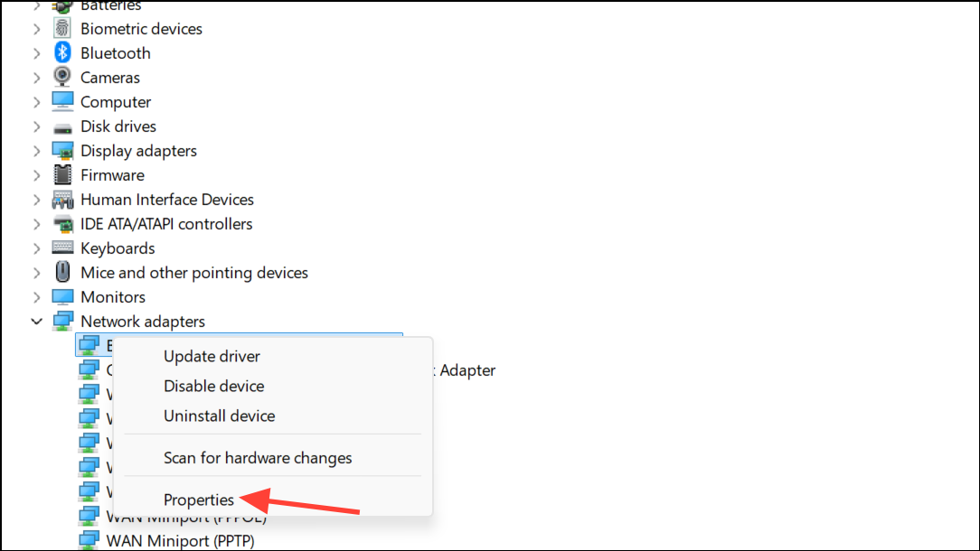Select the Keyboards category icon
This screenshot has height=551, width=980.
point(61,247)
